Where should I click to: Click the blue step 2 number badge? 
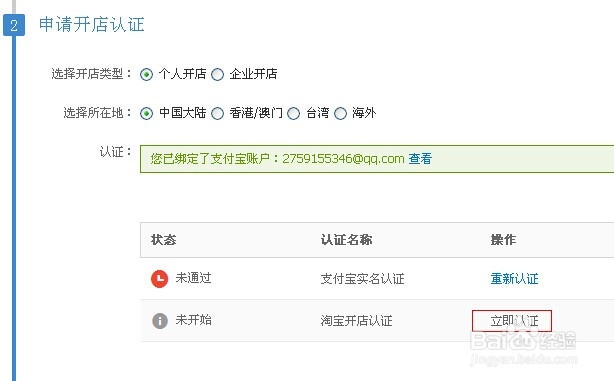[14, 25]
